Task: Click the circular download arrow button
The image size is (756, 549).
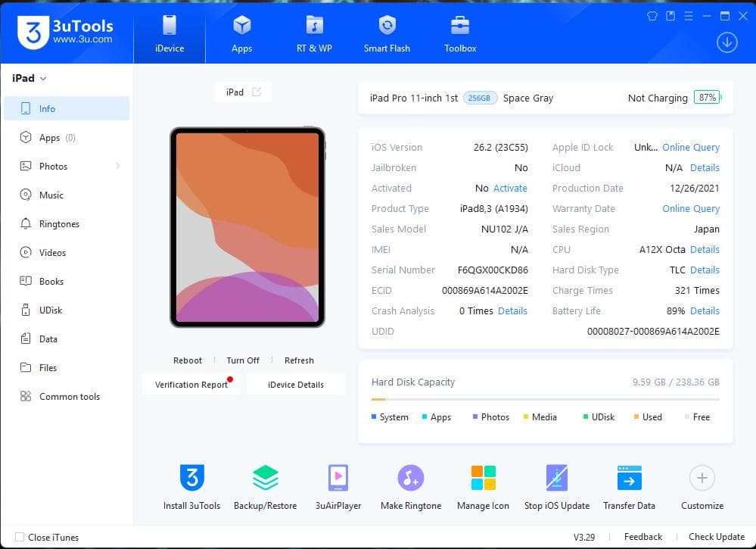Action: tap(726, 42)
